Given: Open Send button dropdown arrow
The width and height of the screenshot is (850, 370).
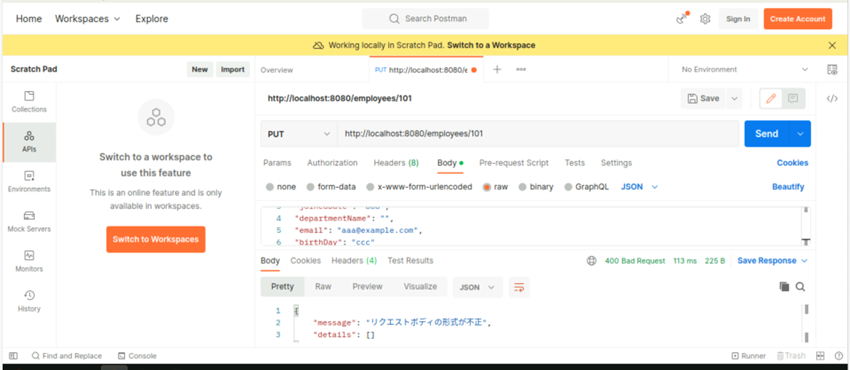Looking at the screenshot, I should 800,134.
